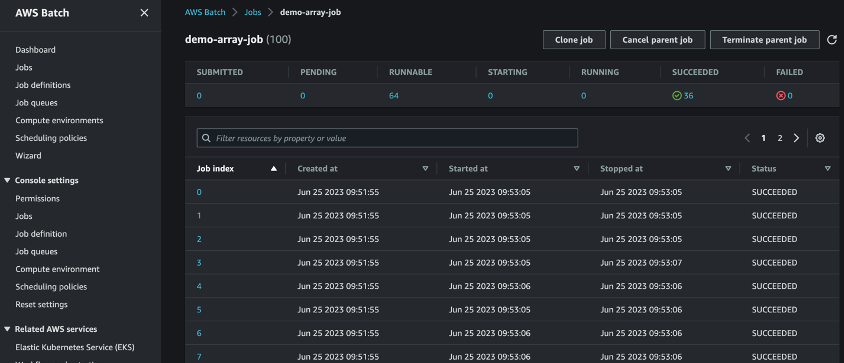The height and width of the screenshot is (363, 844).
Task: Collapse the Console settings section
Action: tap(7, 180)
